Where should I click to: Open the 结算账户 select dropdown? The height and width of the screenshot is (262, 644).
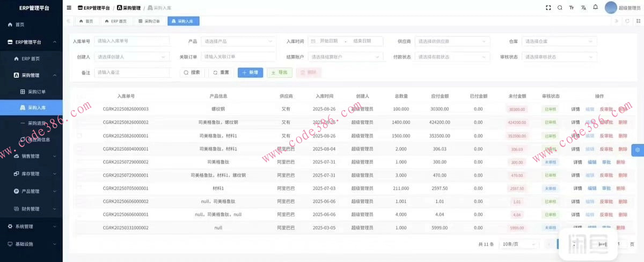(x=345, y=56)
